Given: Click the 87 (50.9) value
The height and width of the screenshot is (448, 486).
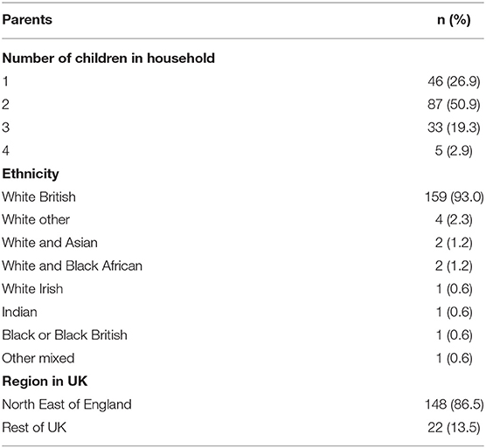Looking at the screenshot, I should click(x=454, y=104).
